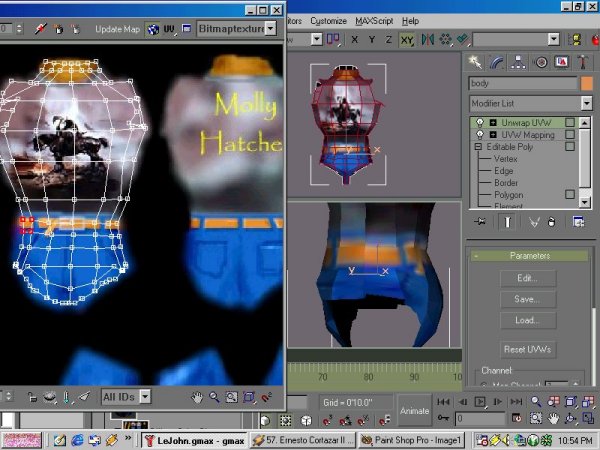The width and height of the screenshot is (600, 450).
Task: Click the UV coordinates flyout button
Action: point(170,29)
